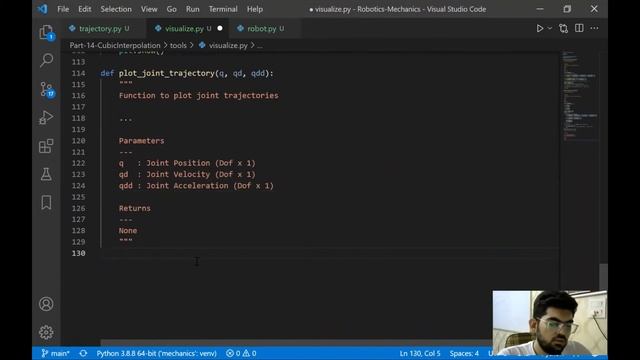Screen dimensions: 640x360
Task: Click 'q : Joint Position' docstring line
Action: point(187,163)
